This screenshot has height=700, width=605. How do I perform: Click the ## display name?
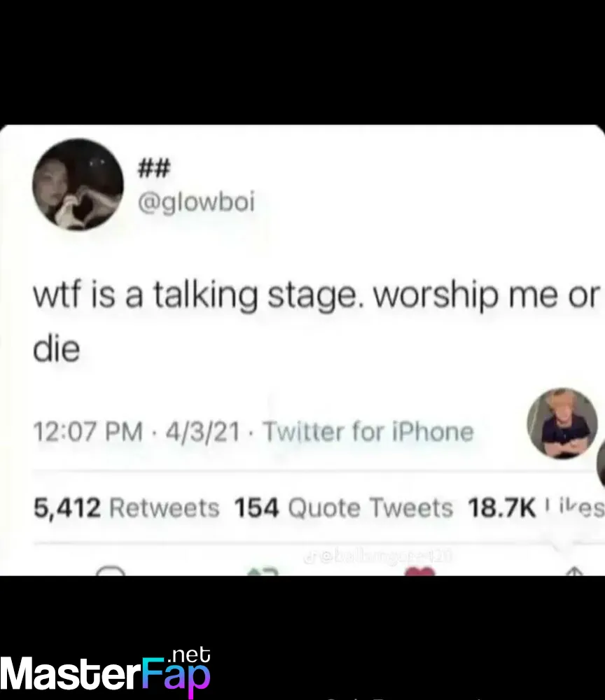pos(153,169)
